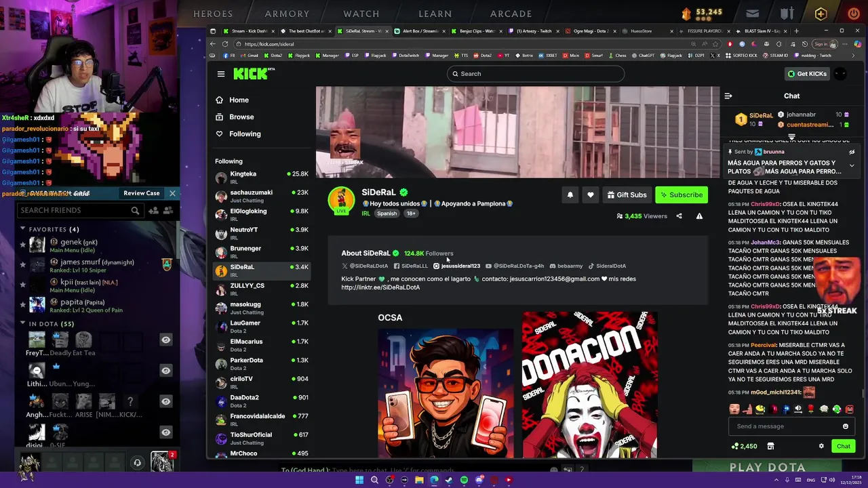Hide the pinned message eye icon

[x=852, y=152]
